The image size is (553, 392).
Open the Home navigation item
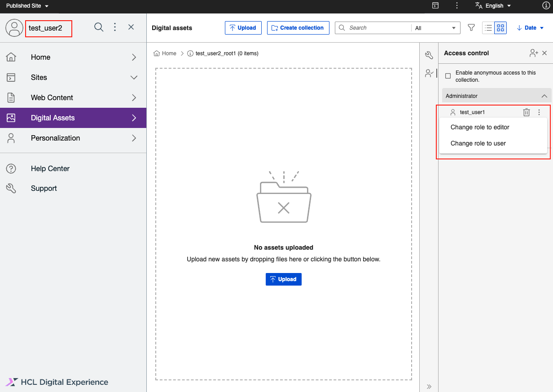click(x=40, y=57)
